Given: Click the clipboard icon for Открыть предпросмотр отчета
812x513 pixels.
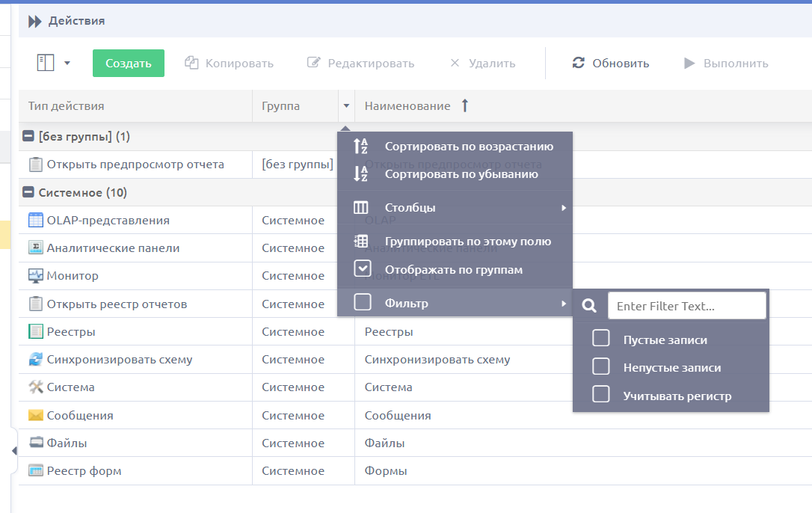Looking at the screenshot, I should (36, 165).
